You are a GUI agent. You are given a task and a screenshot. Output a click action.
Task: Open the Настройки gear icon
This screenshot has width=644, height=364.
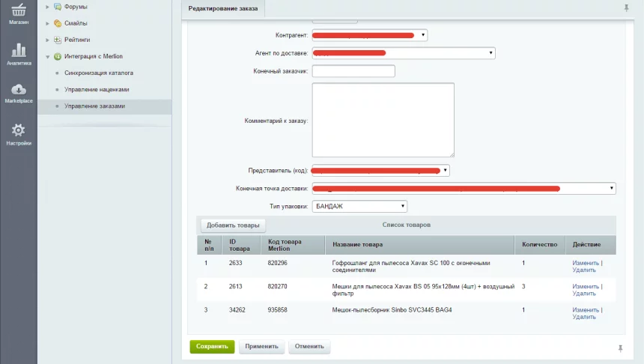point(19,130)
